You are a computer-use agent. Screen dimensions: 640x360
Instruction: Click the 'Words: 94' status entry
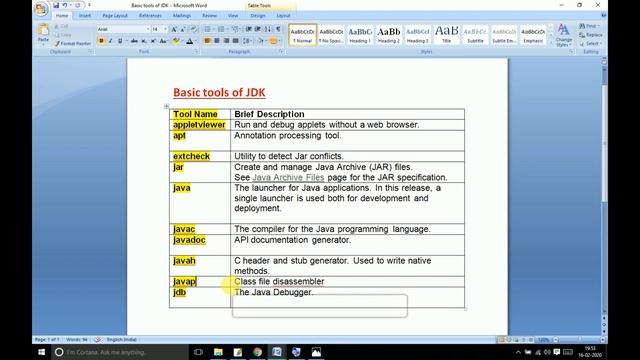point(77,340)
